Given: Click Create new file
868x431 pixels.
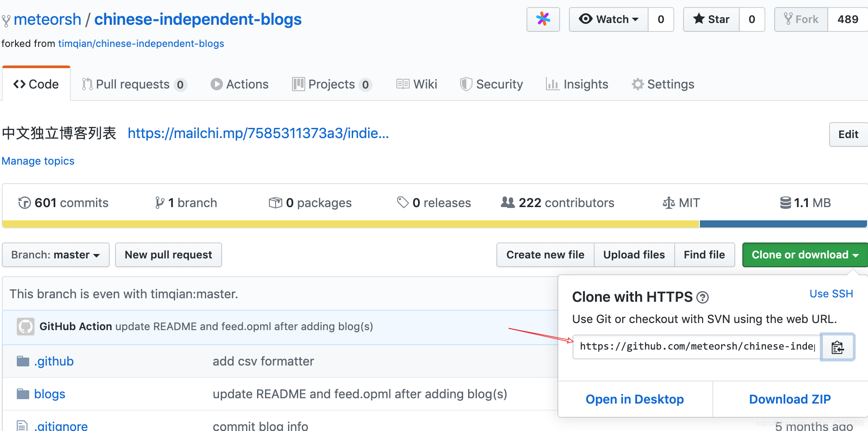Looking at the screenshot, I should [x=545, y=255].
